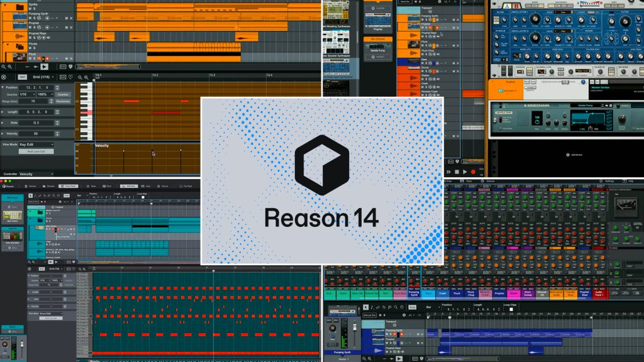Viewport: 644px width, 362px height.
Task: Click orange window sequencer zoom-out magnifier
Action: click(x=3, y=67)
